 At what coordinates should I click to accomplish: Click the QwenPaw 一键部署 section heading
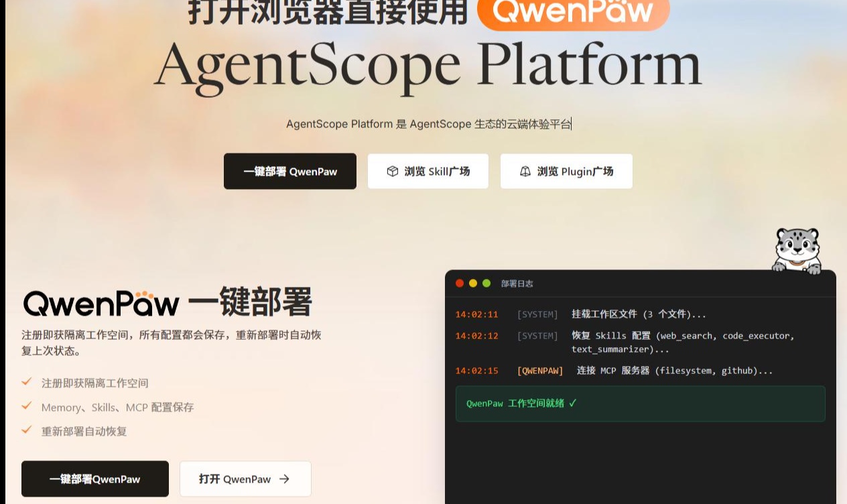[168, 302]
